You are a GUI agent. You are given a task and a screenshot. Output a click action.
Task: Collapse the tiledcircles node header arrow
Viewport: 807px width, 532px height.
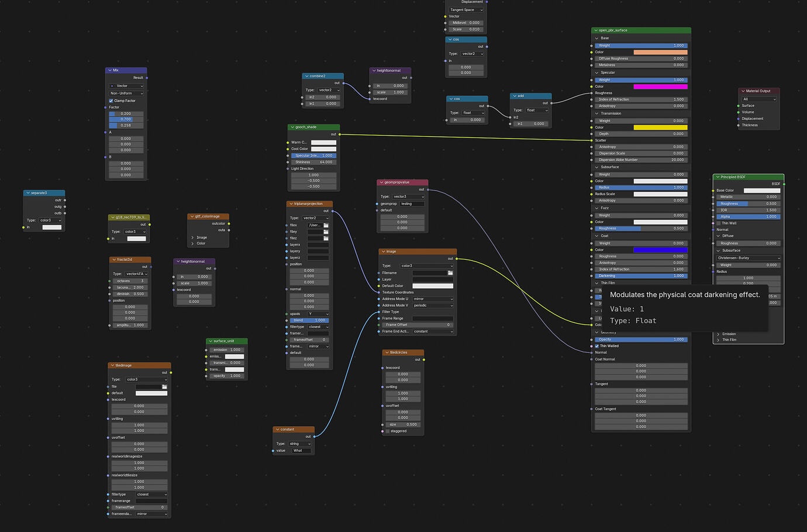387,353
